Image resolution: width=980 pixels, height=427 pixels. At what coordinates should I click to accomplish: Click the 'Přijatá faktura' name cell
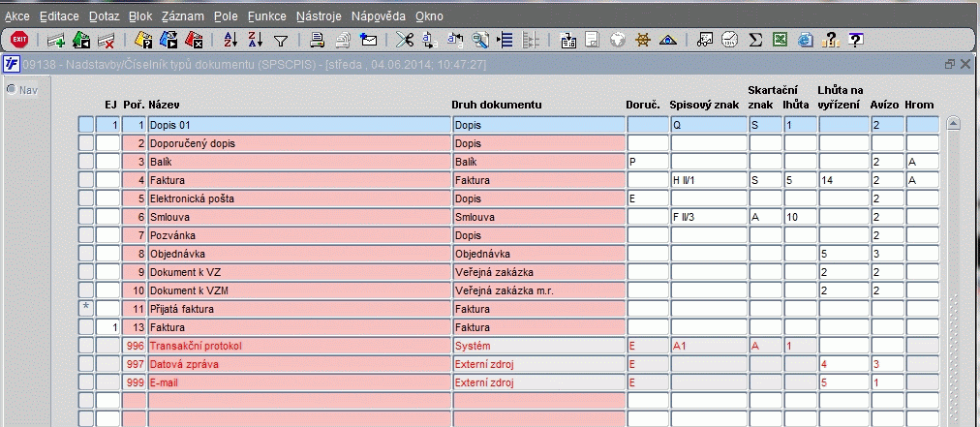coord(299,309)
